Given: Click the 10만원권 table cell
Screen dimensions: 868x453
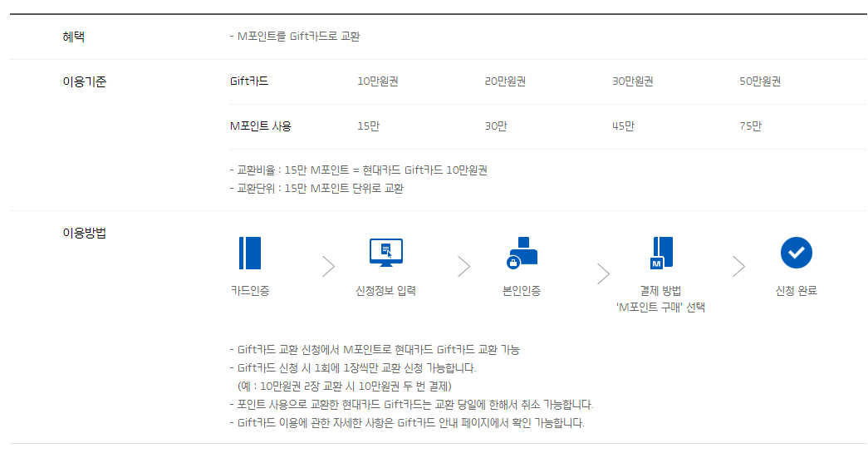Looking at the screenshot, I should point(378,81).
